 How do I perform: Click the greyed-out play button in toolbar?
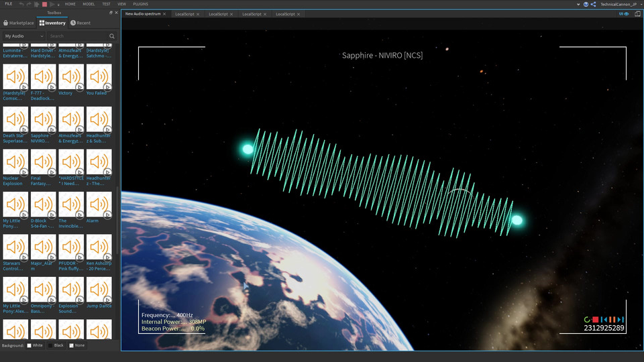coord(52,5)
